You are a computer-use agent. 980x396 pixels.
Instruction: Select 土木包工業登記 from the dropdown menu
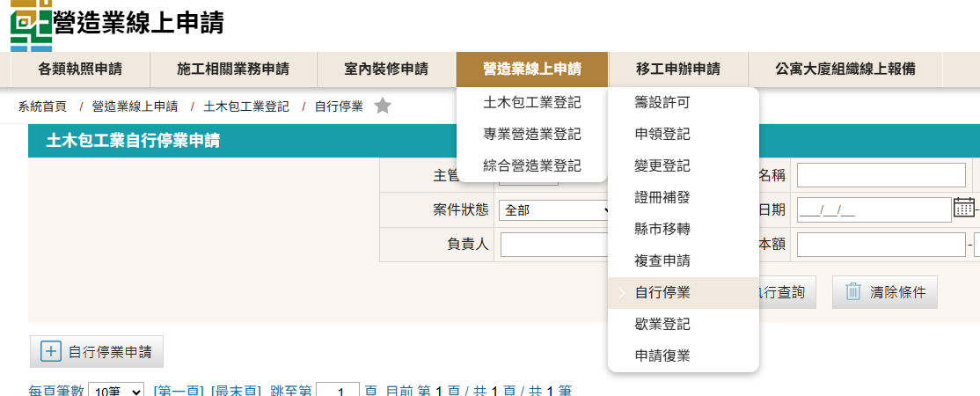[531, 103]
